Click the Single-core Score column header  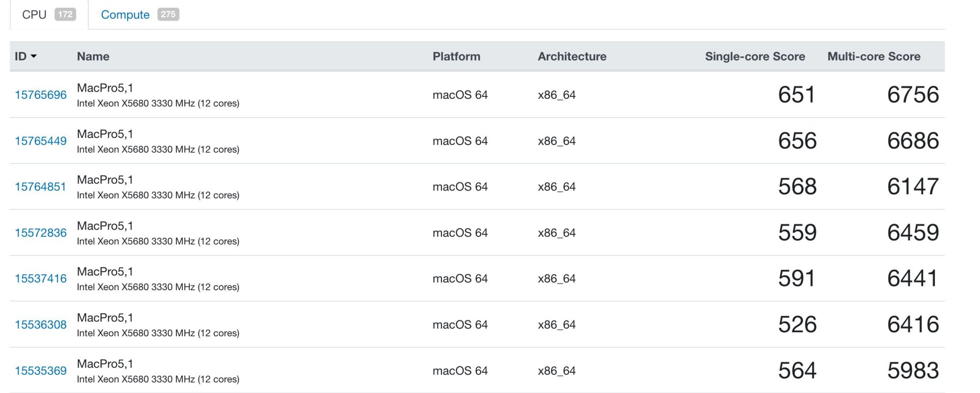(x=755, y=56)
